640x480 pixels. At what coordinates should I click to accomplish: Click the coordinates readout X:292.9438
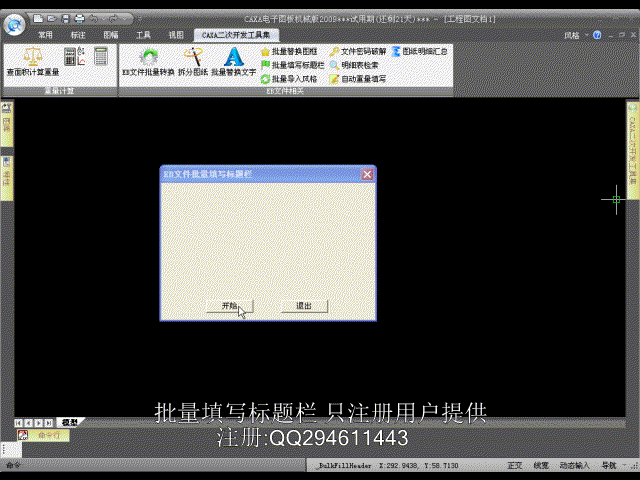[419, 466]
